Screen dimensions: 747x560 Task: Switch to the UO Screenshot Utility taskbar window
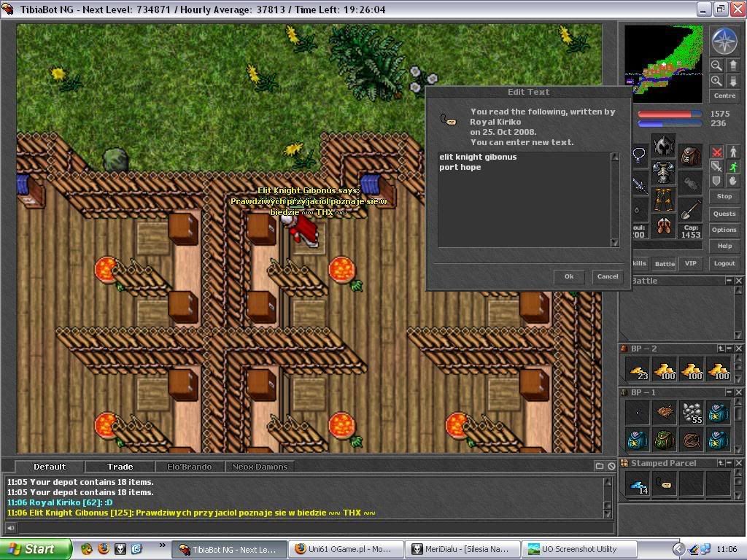click(579, 549)
